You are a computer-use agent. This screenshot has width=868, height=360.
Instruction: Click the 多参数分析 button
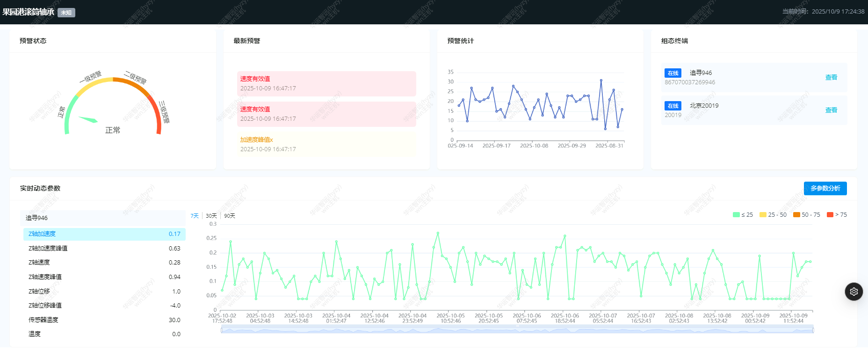825,188
